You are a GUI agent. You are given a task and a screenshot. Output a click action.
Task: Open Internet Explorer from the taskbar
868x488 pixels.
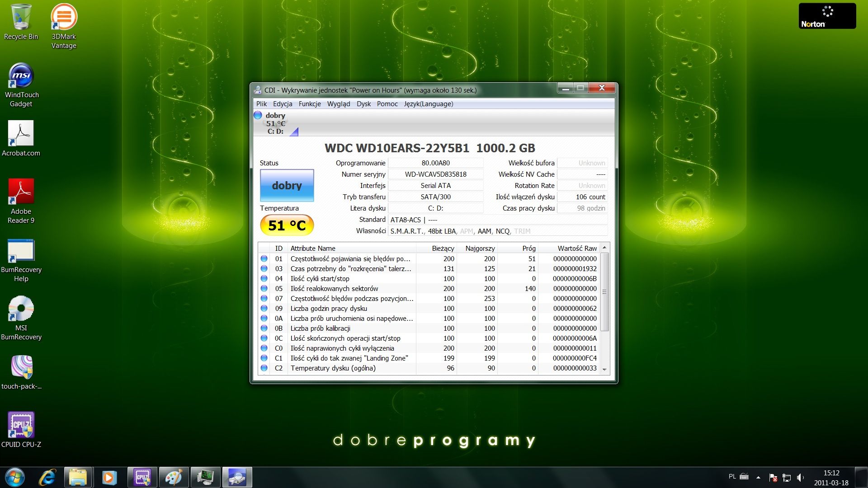pos(47,477)
